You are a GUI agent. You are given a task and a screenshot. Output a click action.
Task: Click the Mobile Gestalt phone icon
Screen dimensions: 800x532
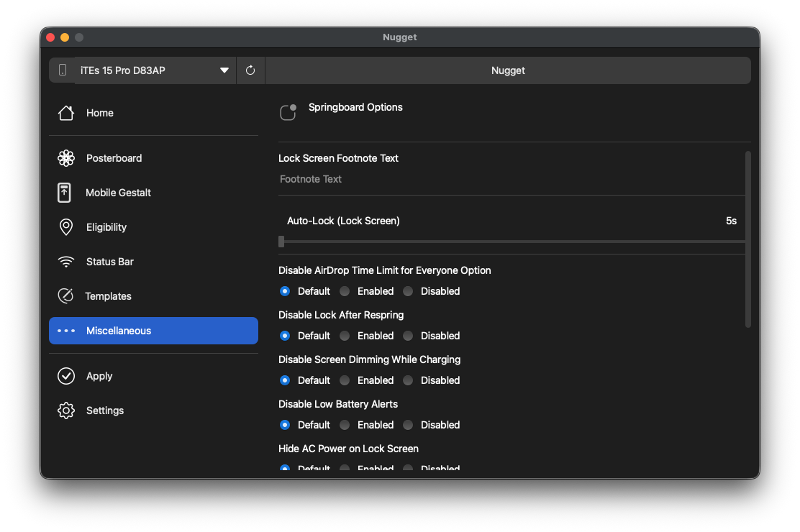[x=65, y=193]
